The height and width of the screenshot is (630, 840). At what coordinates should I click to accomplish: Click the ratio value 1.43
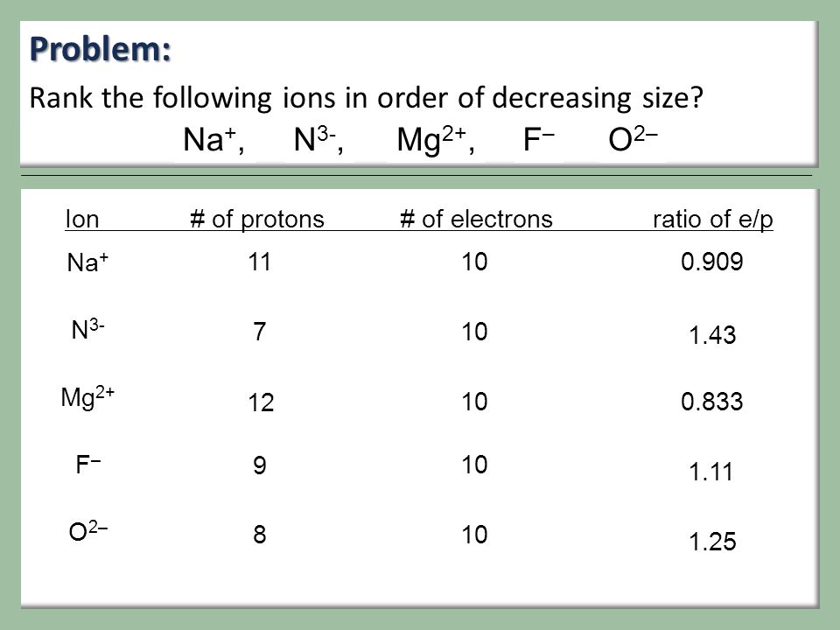712,335
